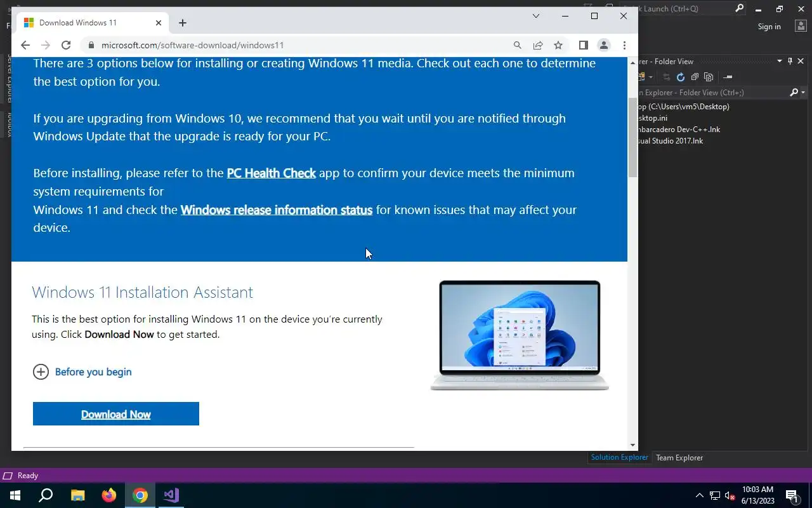
Task: Open Chrome three-dot menu
Action: 624,45
